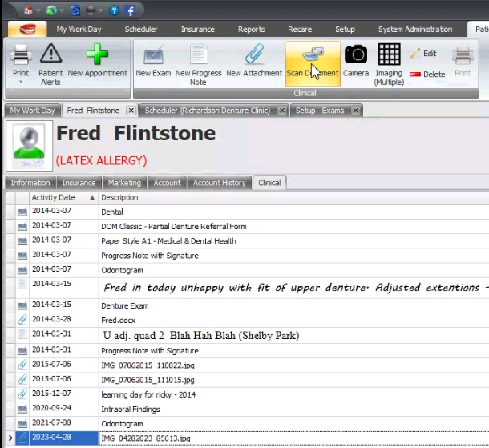Click exam icon for 2014-03-07 Odontogram row
The height and width of the screenshot is (448, 489).
click(x=22, y=270)
